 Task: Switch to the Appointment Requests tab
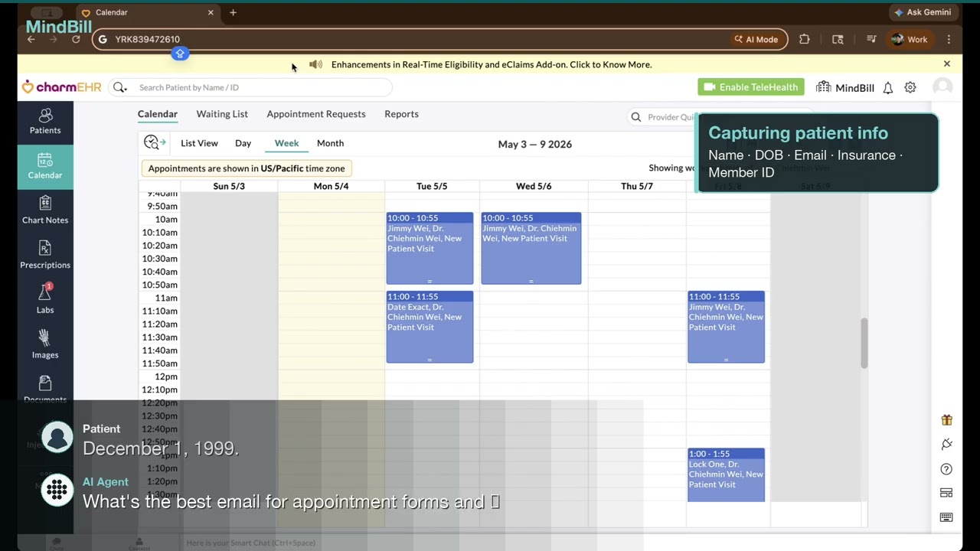coord(316,114)
